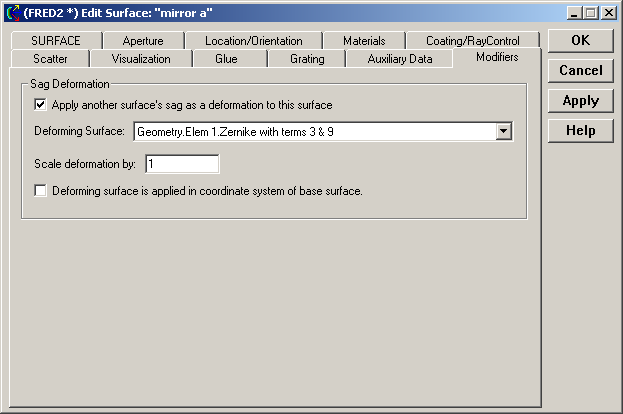Open the Deforming Surface dropdown arrow

click(x=504, y=131)
